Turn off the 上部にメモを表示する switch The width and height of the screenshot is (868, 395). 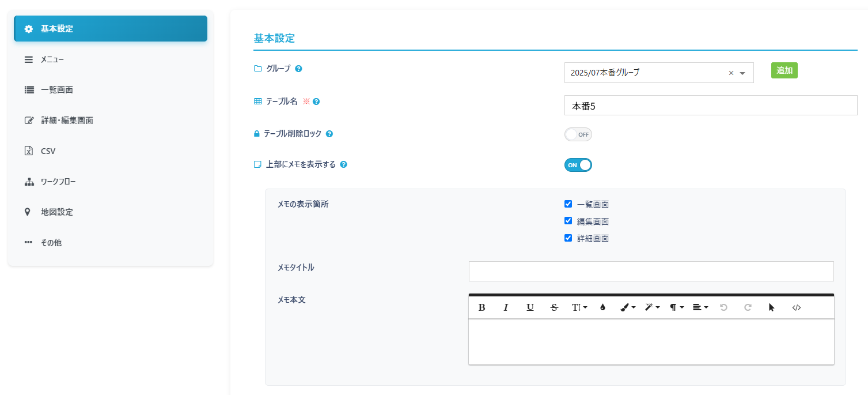pyautogui.click(x=578, y=164)
